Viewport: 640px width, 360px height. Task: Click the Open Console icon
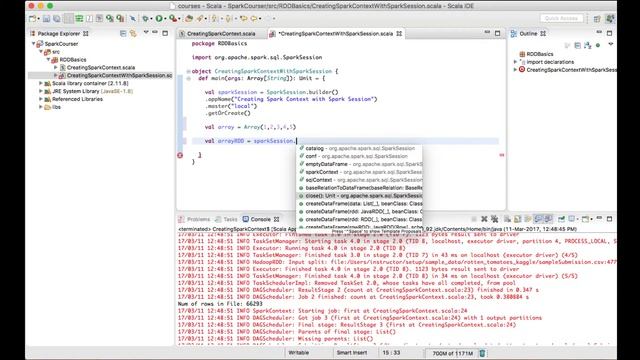tap(585, 219)
